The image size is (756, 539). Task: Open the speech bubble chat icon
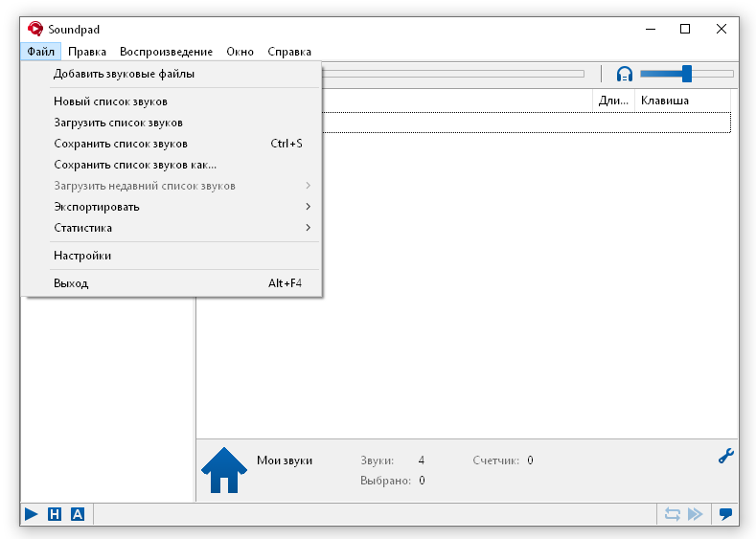coord(725,514)
